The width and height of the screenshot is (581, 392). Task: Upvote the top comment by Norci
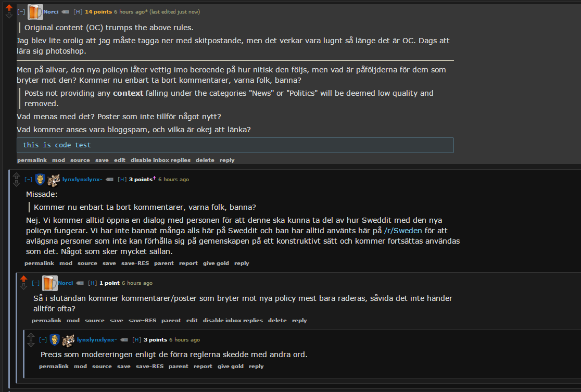8,7
